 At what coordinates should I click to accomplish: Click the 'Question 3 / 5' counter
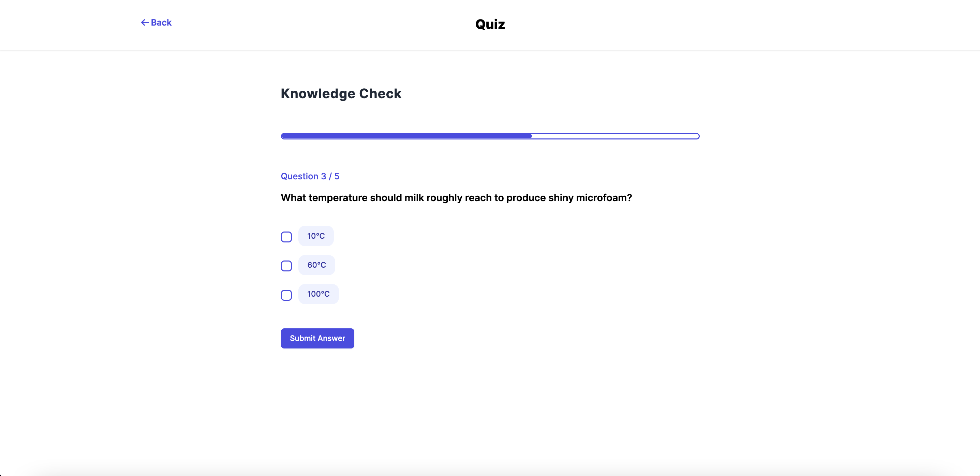[310, 176]
